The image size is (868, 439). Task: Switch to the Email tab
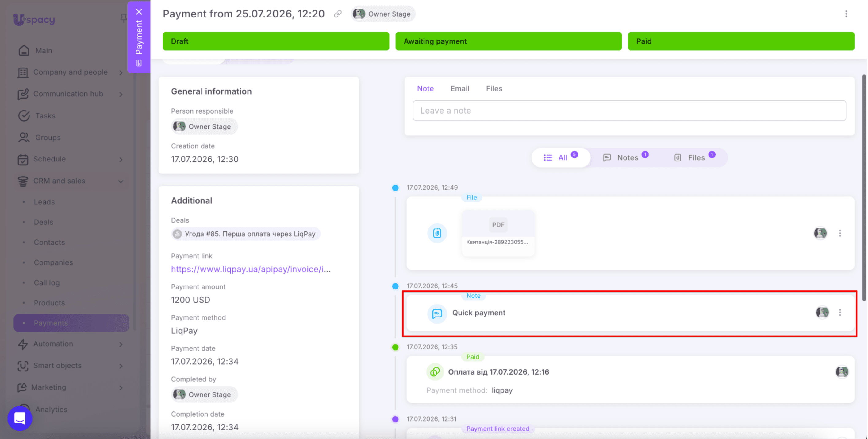pyautogui.click(x=459, y=88)
